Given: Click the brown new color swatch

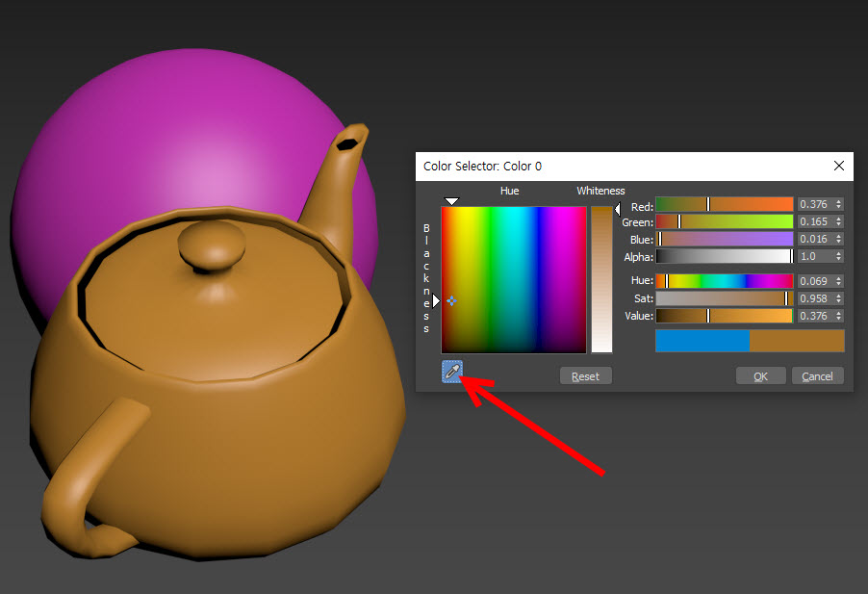Looking at the screenshot, I should [x=797, y=341].
